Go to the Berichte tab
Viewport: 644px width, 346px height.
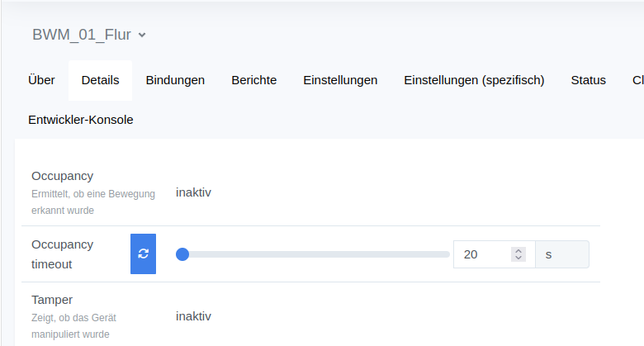pos(253,80)
